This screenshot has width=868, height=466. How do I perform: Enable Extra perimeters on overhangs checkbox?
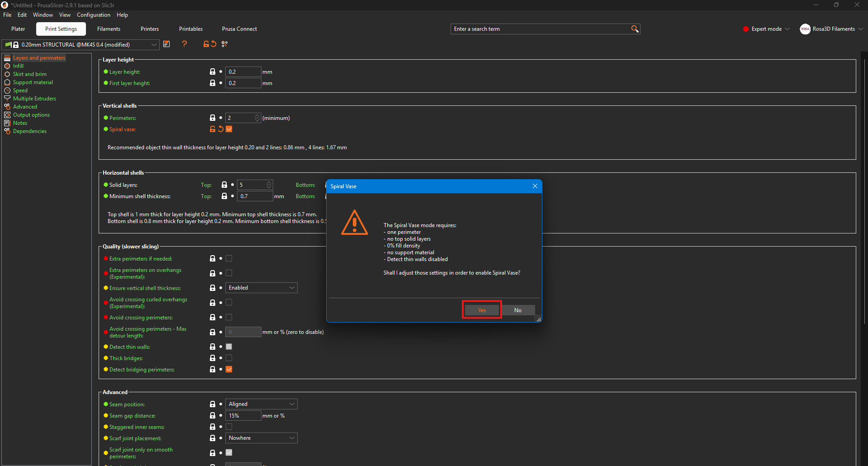point(229,273)
